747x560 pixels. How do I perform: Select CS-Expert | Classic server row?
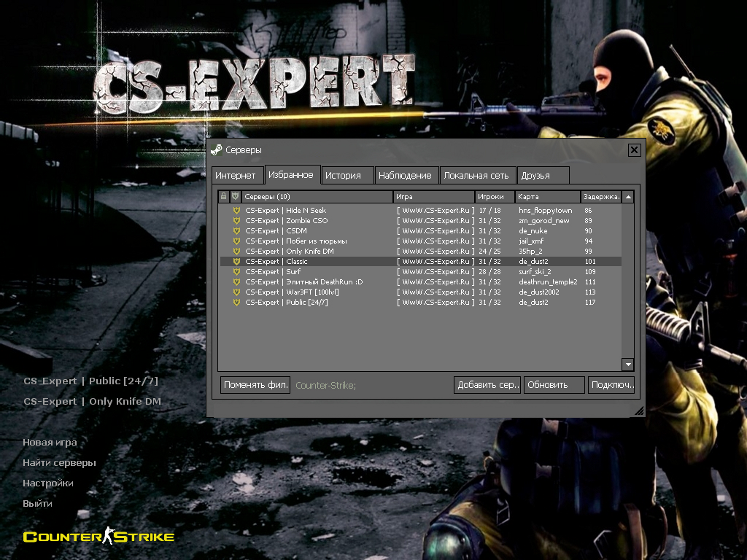tap(421, 262)
